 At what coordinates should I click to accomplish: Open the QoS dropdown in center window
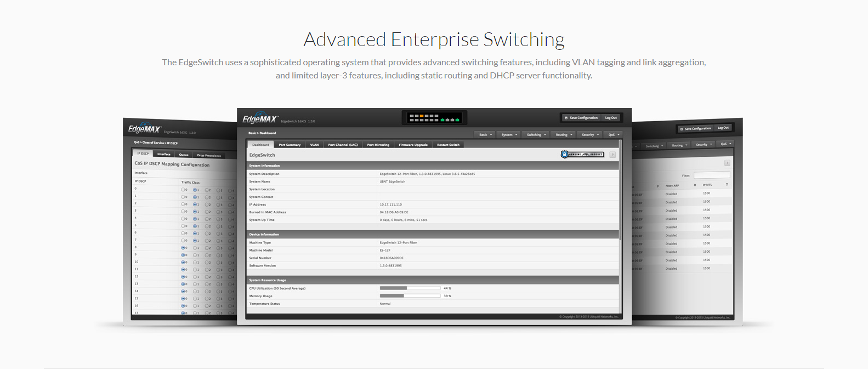click(614, 134)
